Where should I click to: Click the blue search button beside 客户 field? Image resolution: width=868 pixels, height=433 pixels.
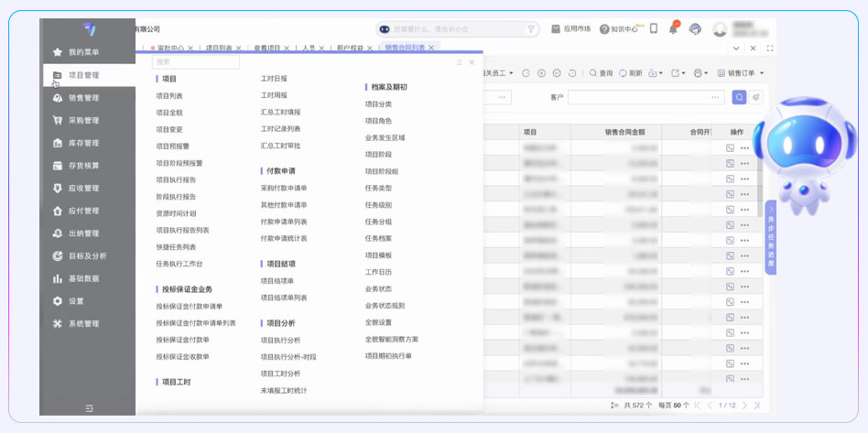coord(738,97)
